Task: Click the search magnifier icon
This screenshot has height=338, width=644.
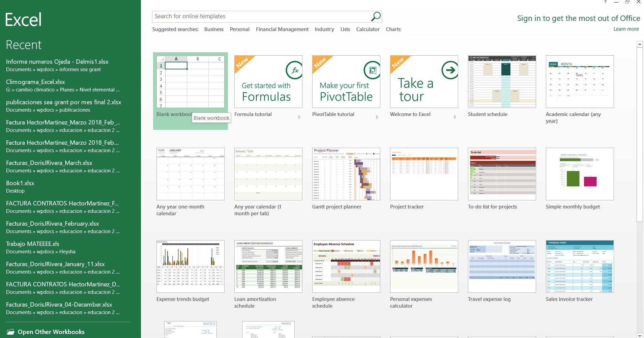Action: point(376,16)
